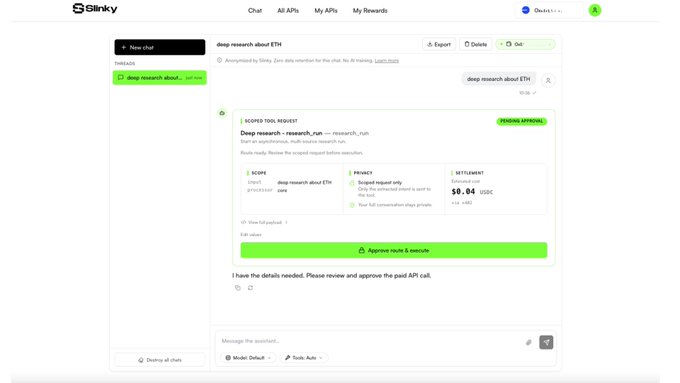
Task: Click the 'deep research about ETH' user message
Action: pos(498,79)
